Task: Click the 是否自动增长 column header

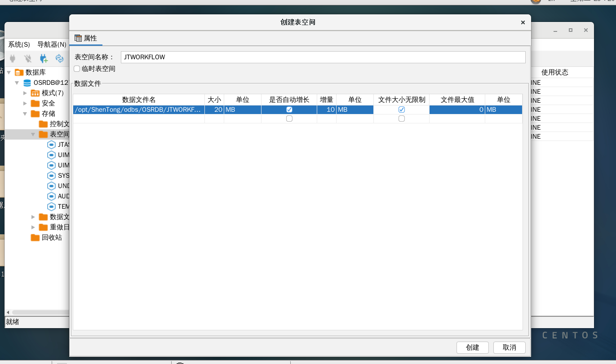Action: coord(289,100)
